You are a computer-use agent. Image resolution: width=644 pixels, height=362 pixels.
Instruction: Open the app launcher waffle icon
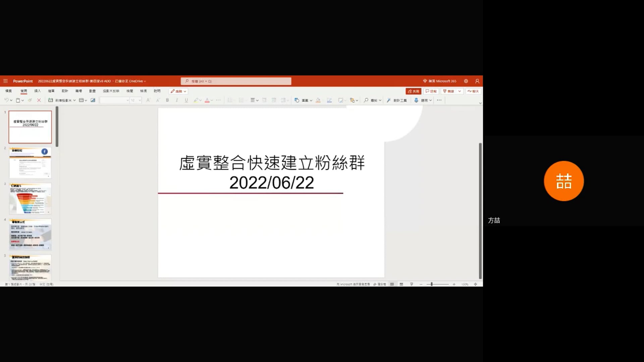tap(5, 81)
